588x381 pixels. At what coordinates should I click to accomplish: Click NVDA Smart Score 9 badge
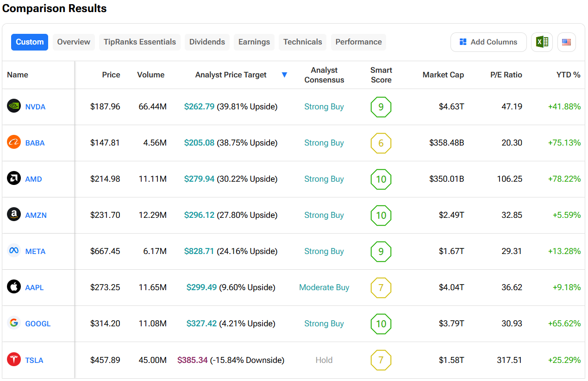tap(381, 107)
